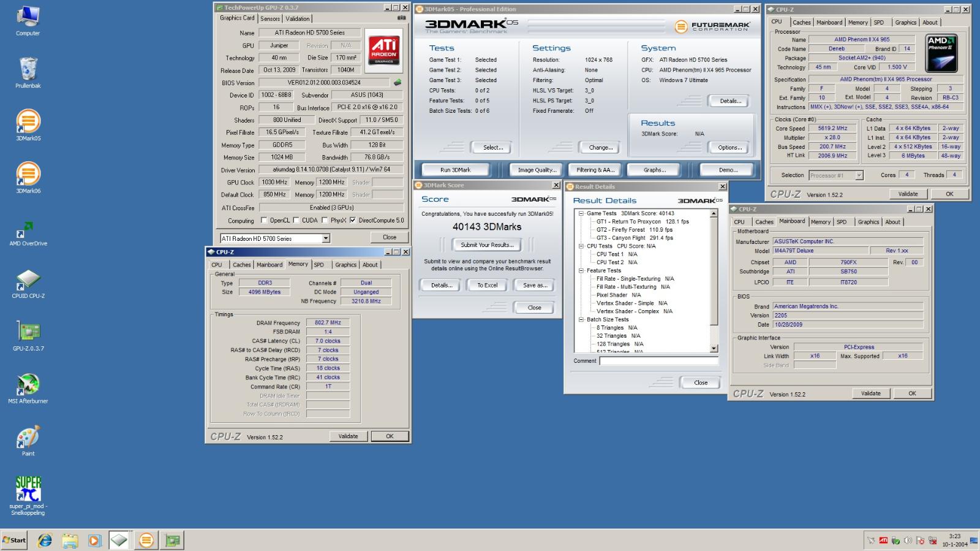Switch to the Sensors tab in GPU-Z
The height and width of the screenshot is (551, 980).
270,18
